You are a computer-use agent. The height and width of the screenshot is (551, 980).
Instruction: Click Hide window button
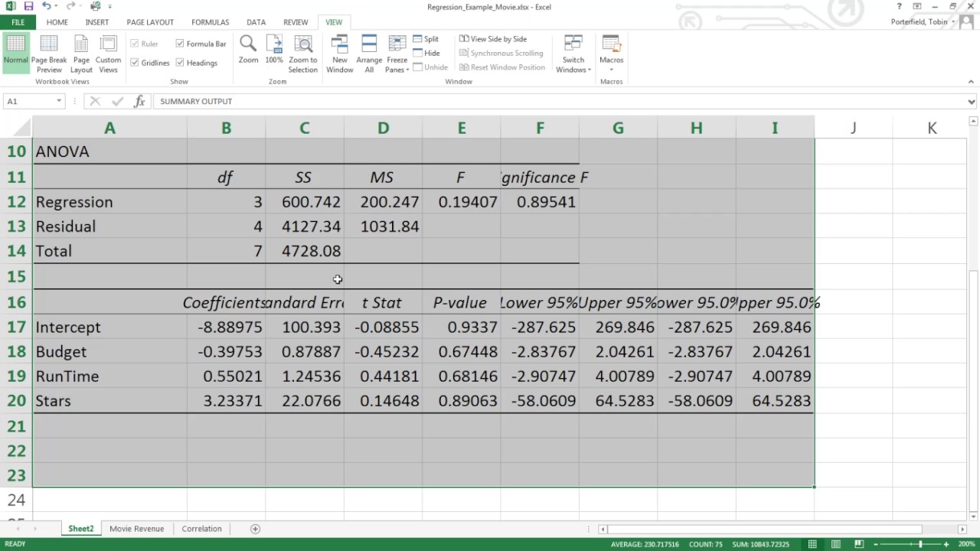click(x=426, y=53)
